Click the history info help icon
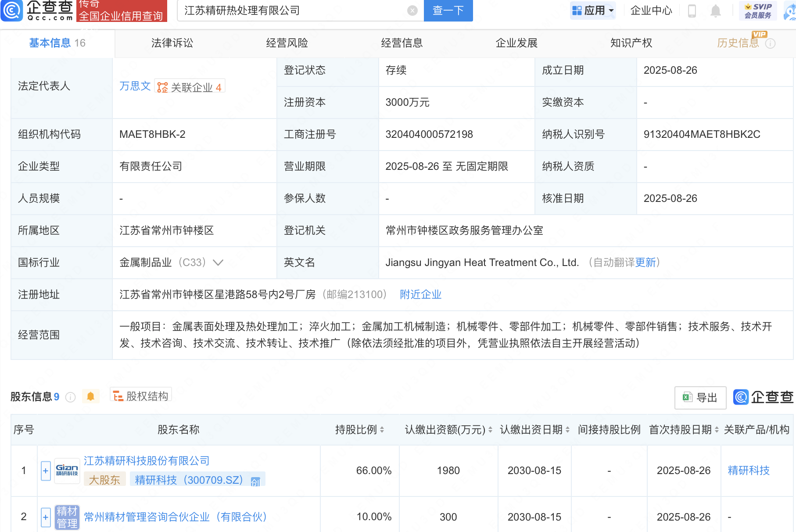The width and height of the screenshot is (796, 532). pos(771,43)
